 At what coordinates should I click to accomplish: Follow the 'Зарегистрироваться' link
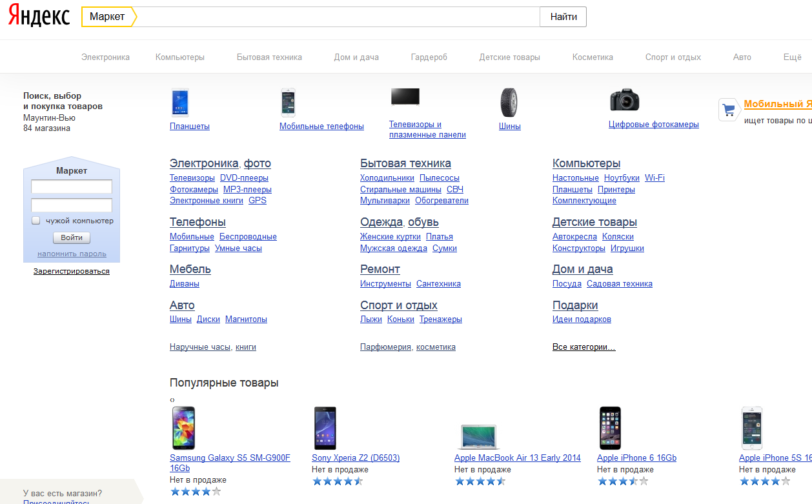click(x=72, y=271)
